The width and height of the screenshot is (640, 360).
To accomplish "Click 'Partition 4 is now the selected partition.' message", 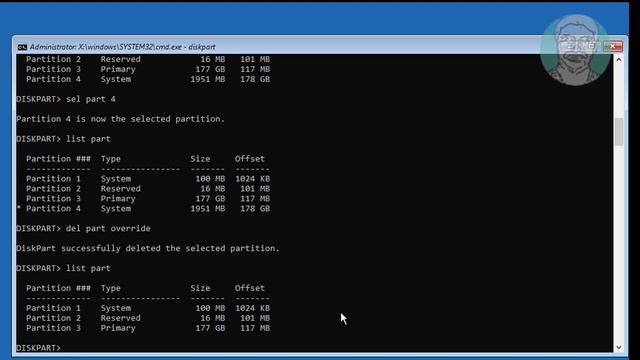I will [x=120, y=119].
